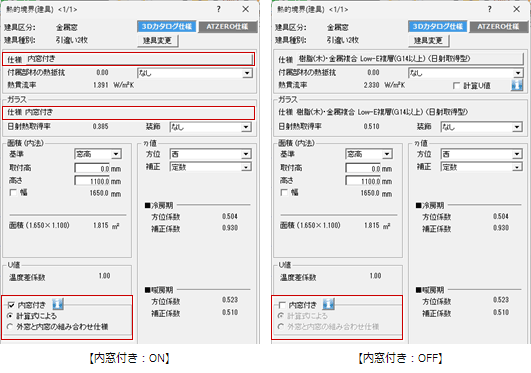
Task: Open info icon next to 計算U値
Action: tap(517, 85)
